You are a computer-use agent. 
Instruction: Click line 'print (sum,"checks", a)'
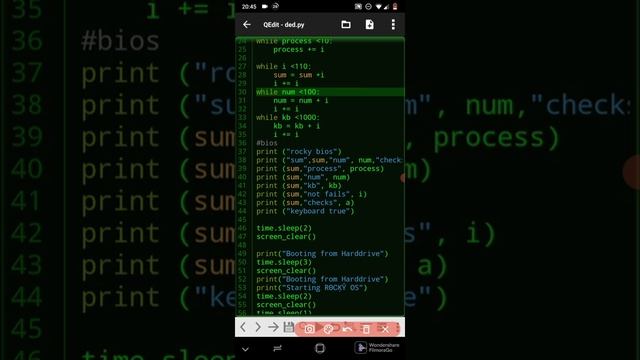click(x=305, y=202)
